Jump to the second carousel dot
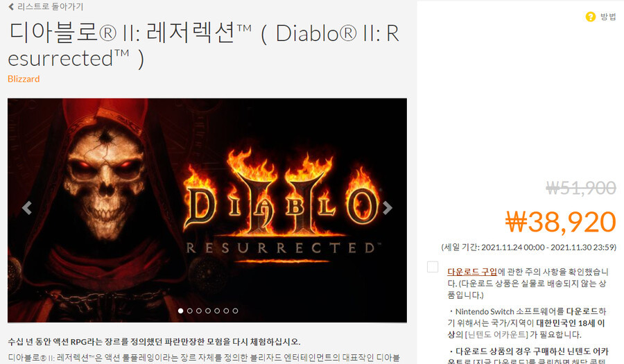Viewport: 624px width, 364px height. pos(190,311)
